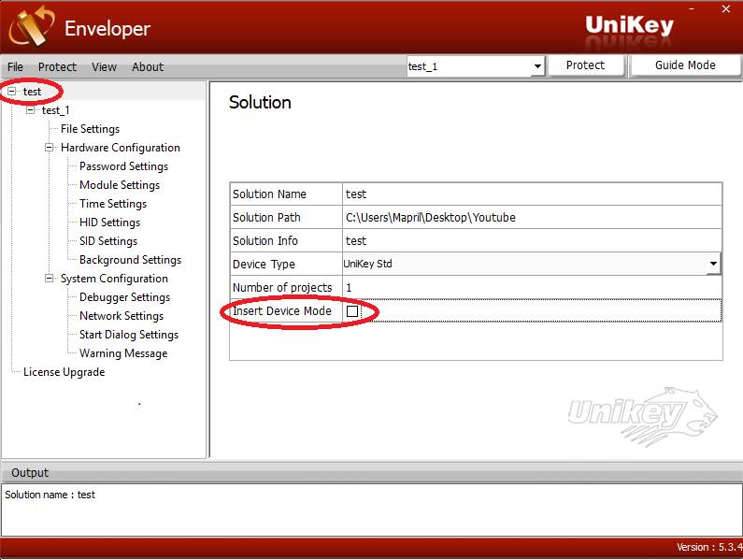Click the Solution Name value field
This screenshot has height=560, width=743.
532,194
